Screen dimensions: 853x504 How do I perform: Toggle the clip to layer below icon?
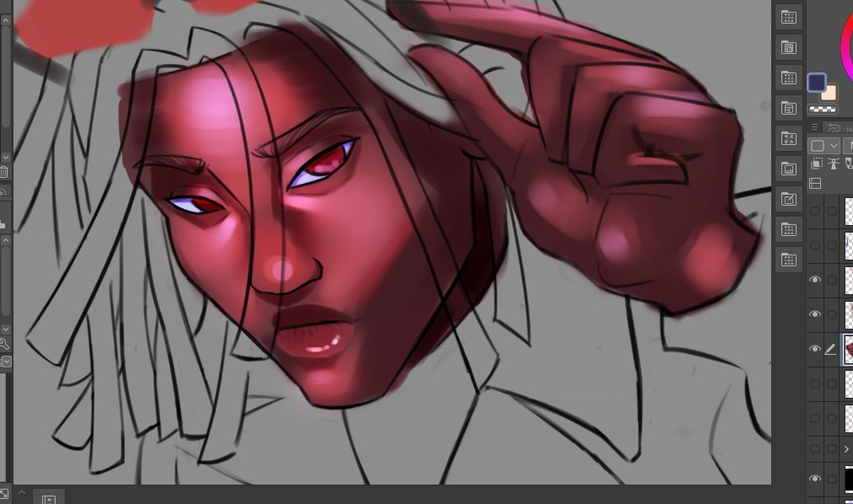(x=817, y=164)
